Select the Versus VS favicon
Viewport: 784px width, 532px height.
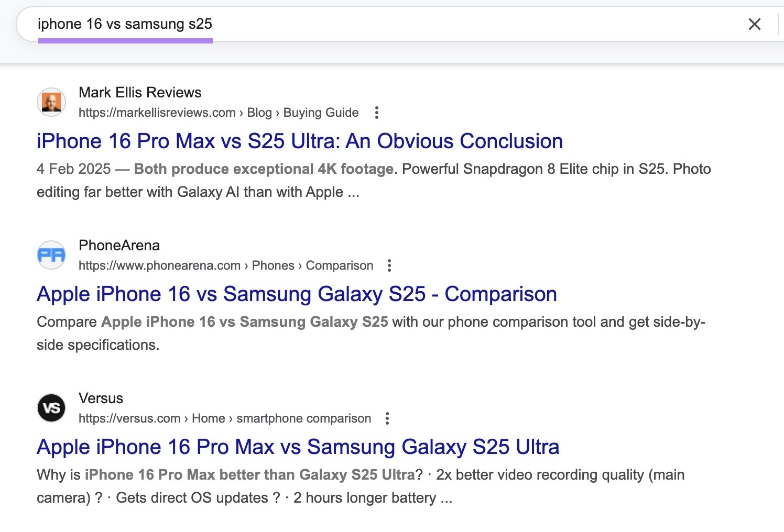(51, 408)
